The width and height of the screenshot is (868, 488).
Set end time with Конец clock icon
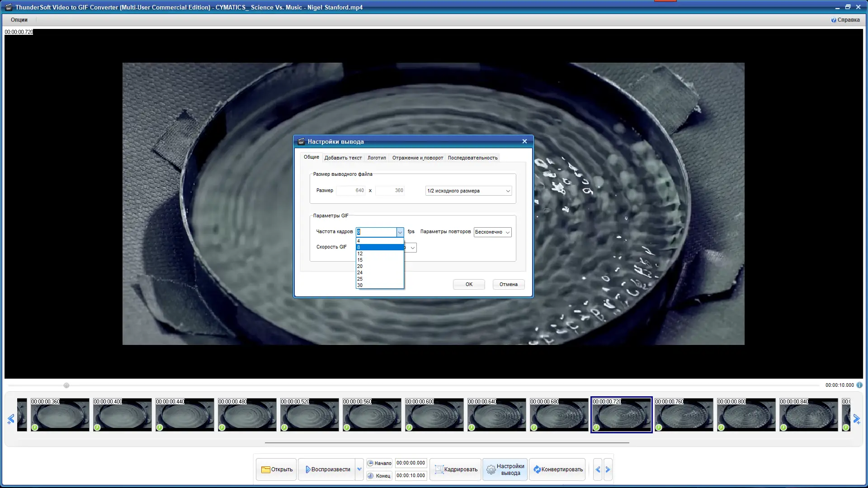pos(370,476)
